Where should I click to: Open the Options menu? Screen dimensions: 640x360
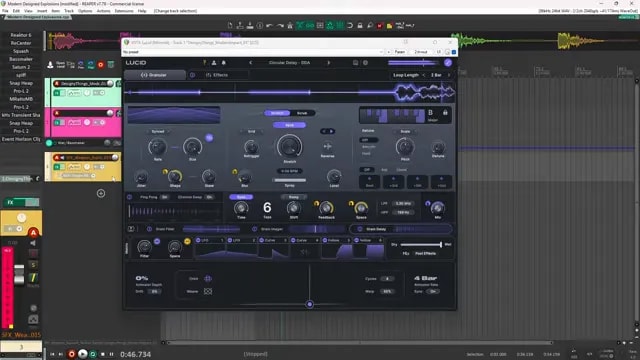85,11
